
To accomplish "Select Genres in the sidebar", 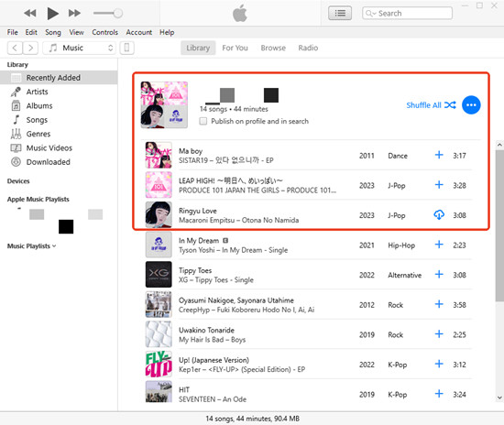I will point(38,134).
